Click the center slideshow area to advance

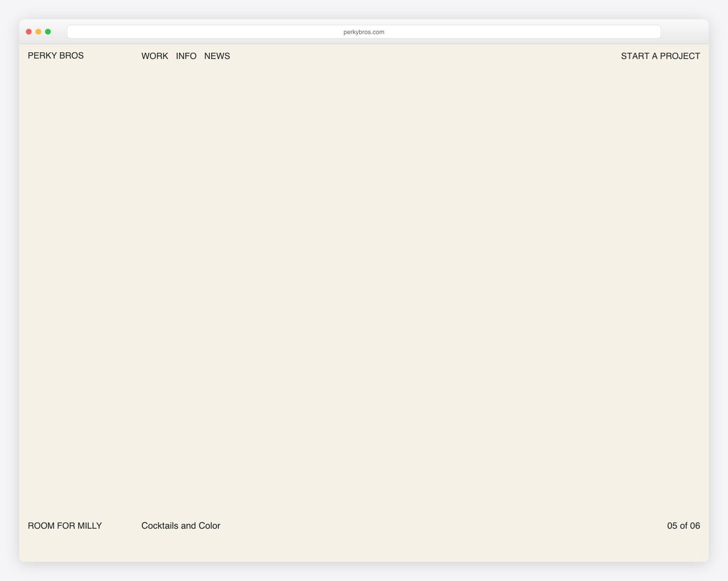pyautogui.click(x=364, y=285)
